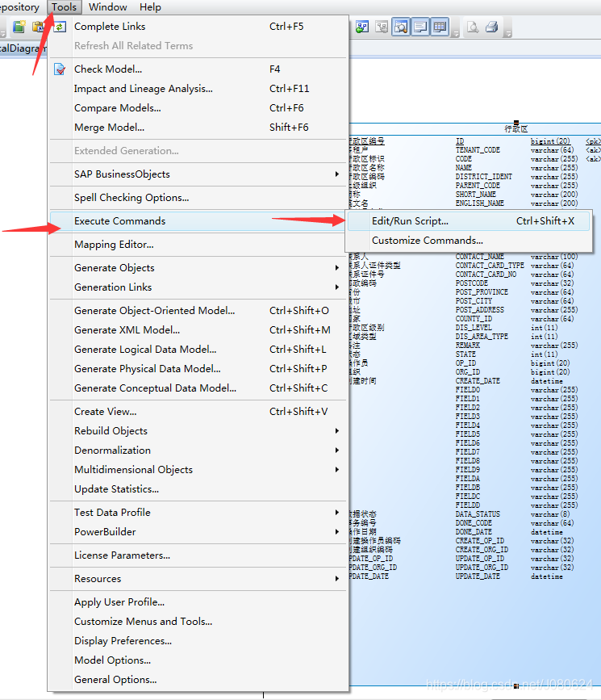Viewport: 601px width, 700px height.
Task: Select DISTRICT_IDENT column in the table
Action: [484, 177]
